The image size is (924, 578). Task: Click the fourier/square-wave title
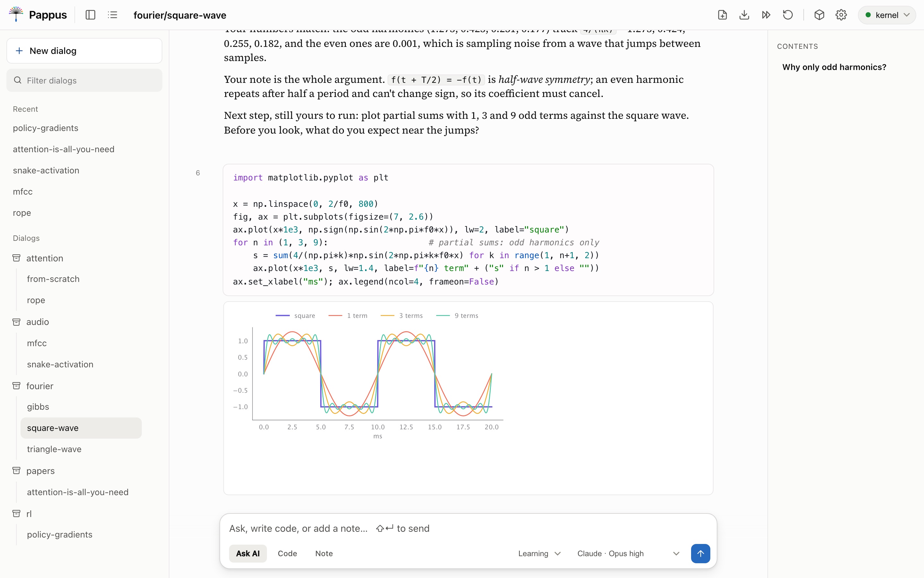point(180,15)
